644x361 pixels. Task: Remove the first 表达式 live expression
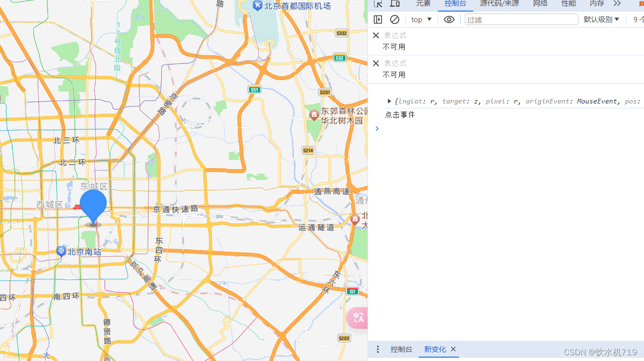point(376,35)
